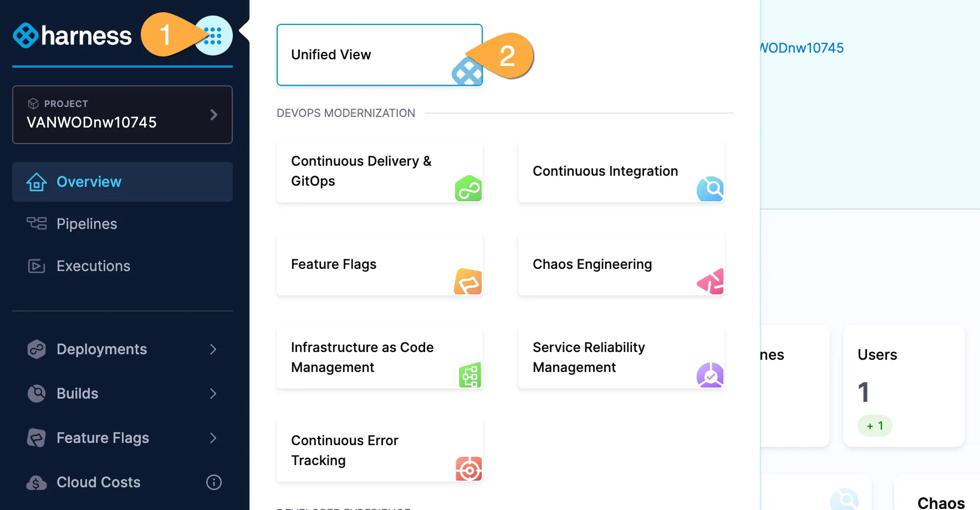Viewport: 980px width, 510px height.
Task: Click the Continuous Delivery & GitOps icon
Action: pyautogui.click(x=468, y=189)
